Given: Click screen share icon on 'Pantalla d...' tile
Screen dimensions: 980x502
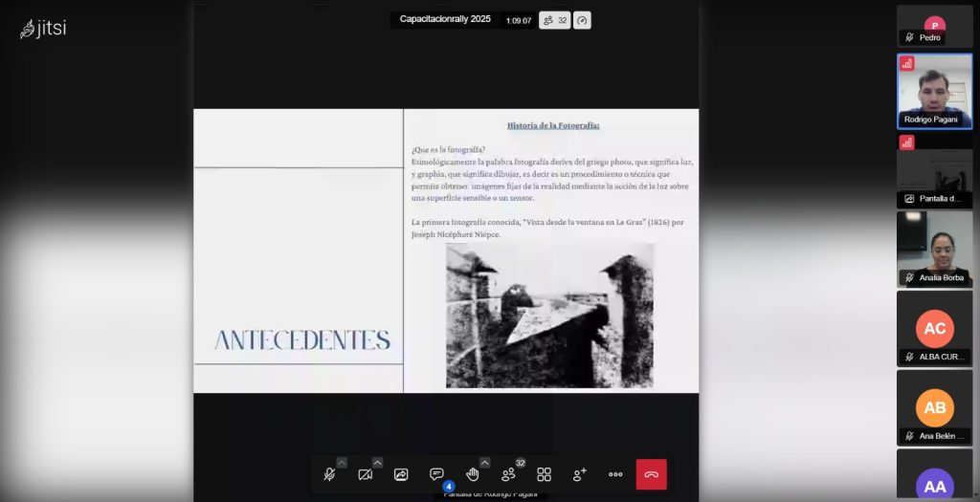Looking at the screenshot, I should (x=909, y=199).
